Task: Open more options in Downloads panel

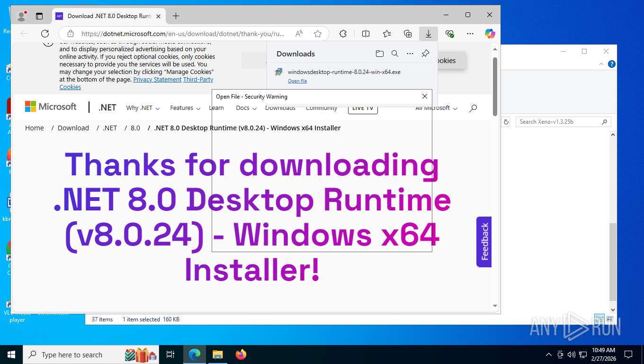Action: coord(410,54)
